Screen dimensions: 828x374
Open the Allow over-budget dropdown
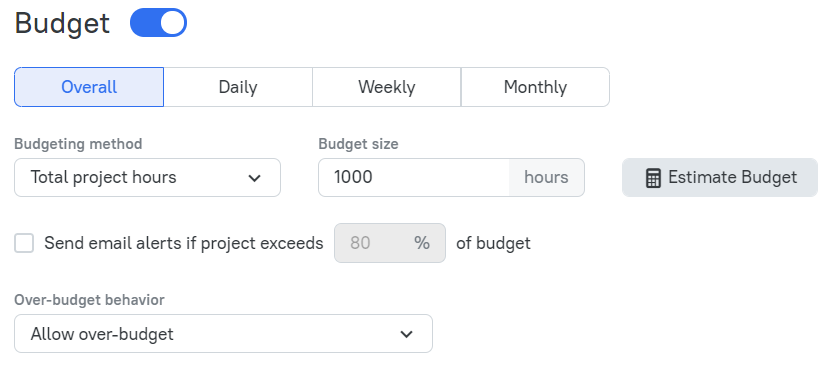(x=223, y=334)
